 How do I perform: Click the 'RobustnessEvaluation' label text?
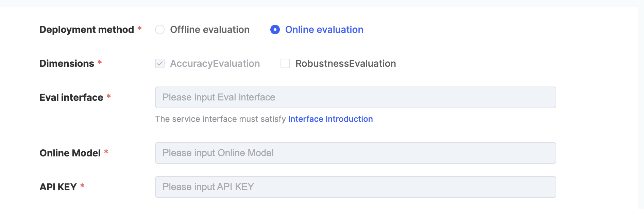[x=345, y=64]
